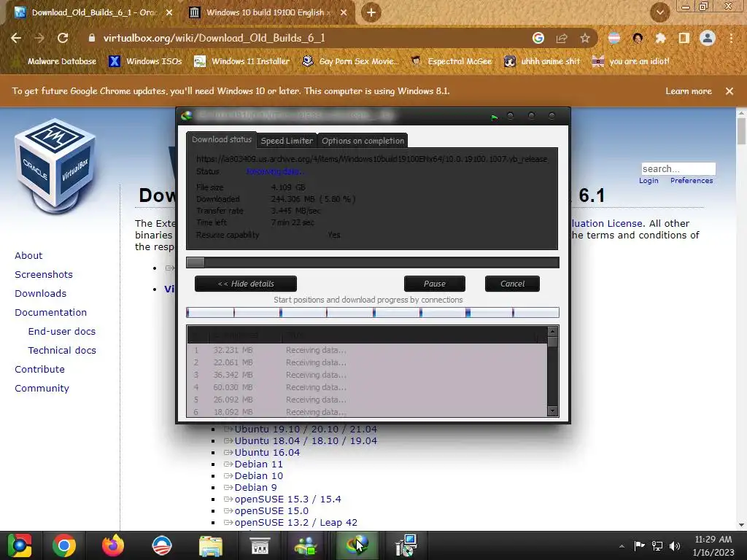Reload the VirtualBox page
The image size is (747, 560).
(63, 38)
